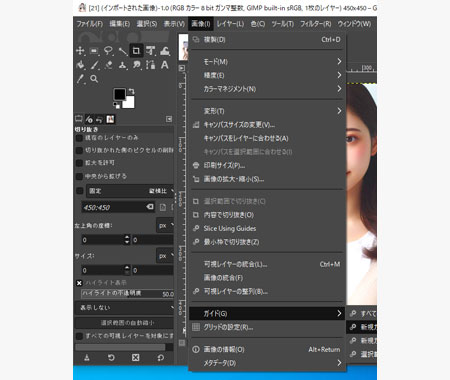Reset colors to default black and white
The height and width of the screenshot is (380, 450).
(x=116, y=106)
